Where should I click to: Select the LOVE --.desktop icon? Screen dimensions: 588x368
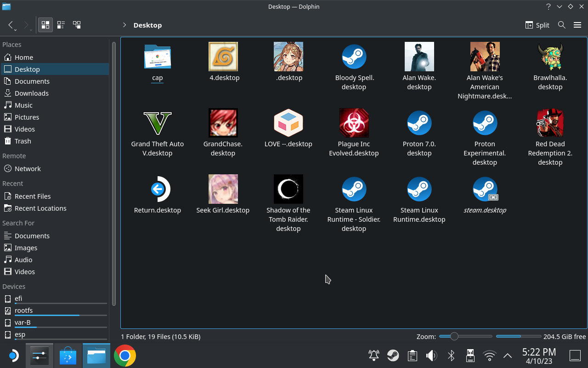click(288, 123)
